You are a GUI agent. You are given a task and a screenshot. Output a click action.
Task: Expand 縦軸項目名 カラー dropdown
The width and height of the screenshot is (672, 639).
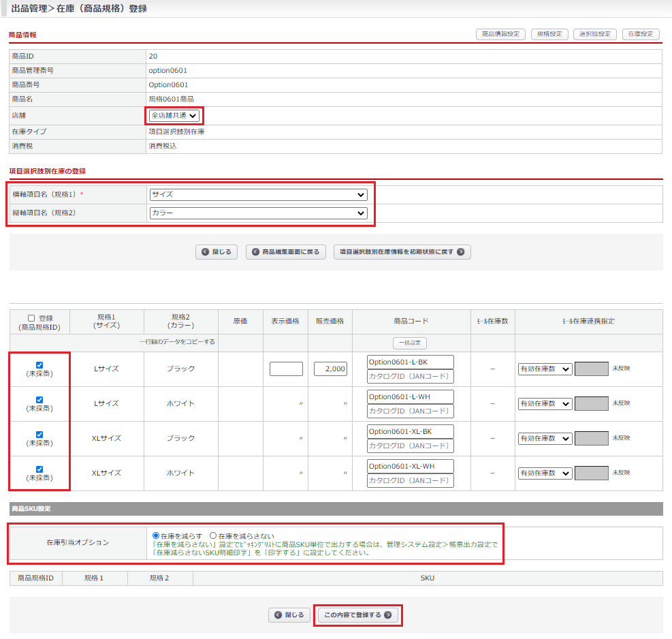pyautogui.click(x=258, y=213)
